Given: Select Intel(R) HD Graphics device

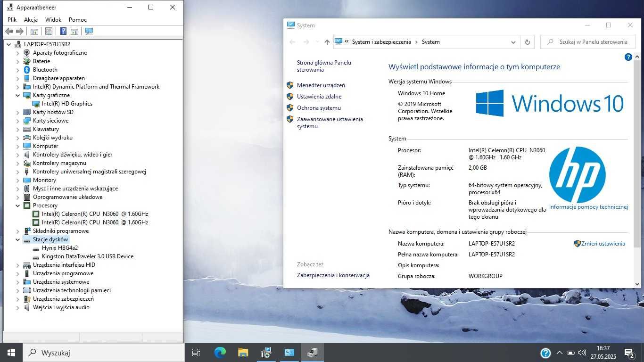Looking at the screenshot, I should [67, 104].
